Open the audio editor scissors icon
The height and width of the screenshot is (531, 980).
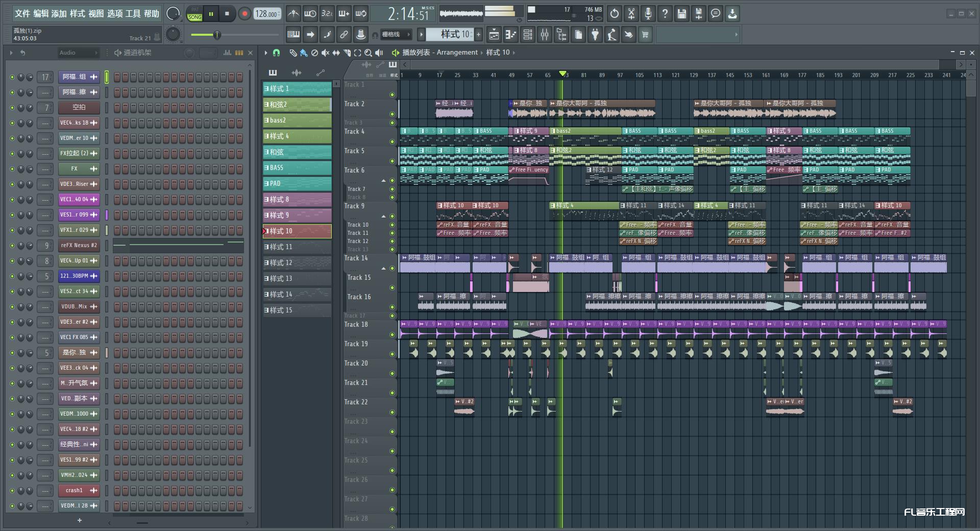pos(631,14)
